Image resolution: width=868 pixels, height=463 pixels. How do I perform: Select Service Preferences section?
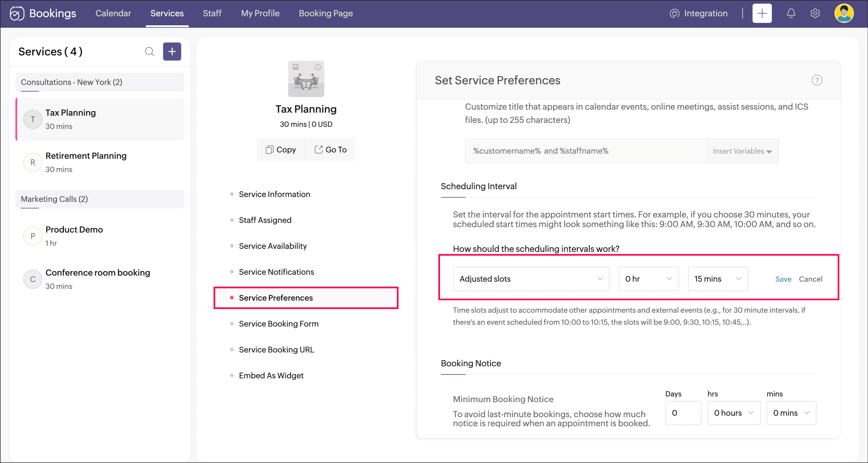point(306,298)
